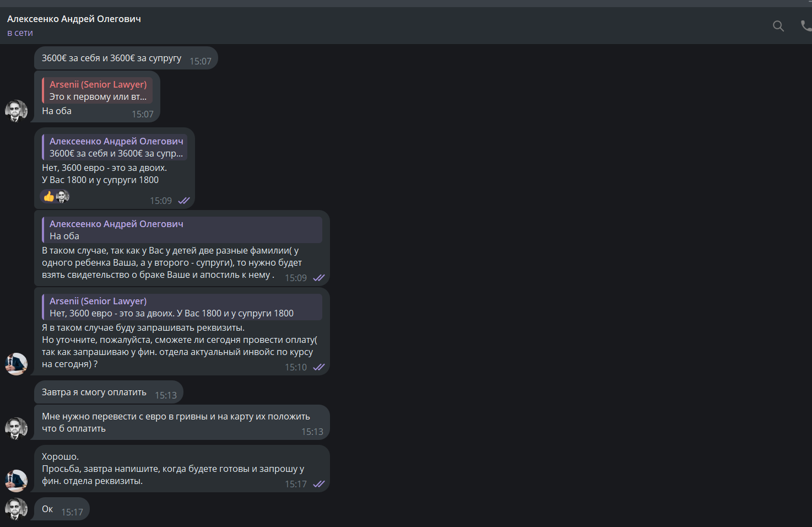Click the read checkmarks on the 15:10 message
The height and width of the screenshot is (527, 812).
pos(319,367)
